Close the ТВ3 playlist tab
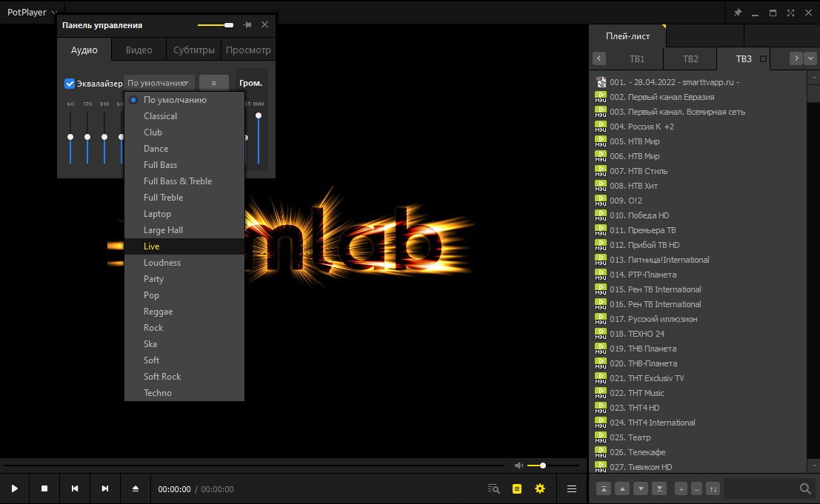Viewport: 820px width, 504px height. tap(764, 58)
